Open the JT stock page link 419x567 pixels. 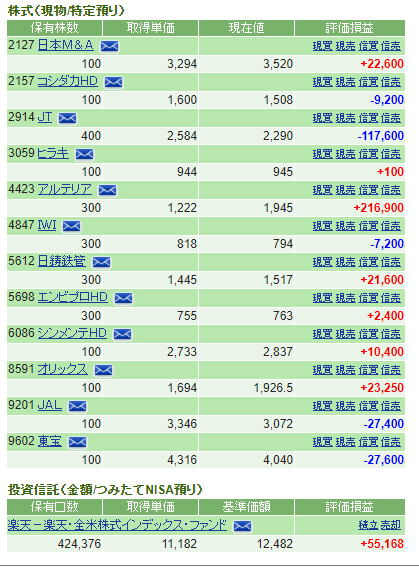(x=45, y=117)
